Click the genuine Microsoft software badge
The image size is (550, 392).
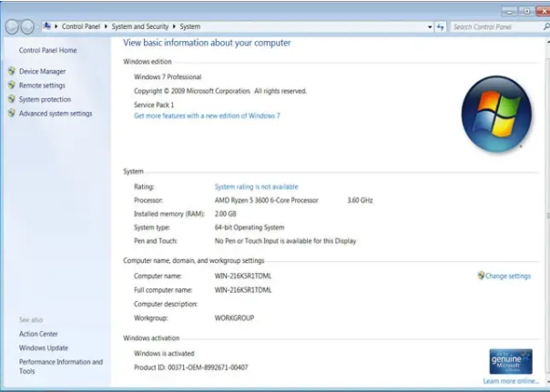[511, 361]
